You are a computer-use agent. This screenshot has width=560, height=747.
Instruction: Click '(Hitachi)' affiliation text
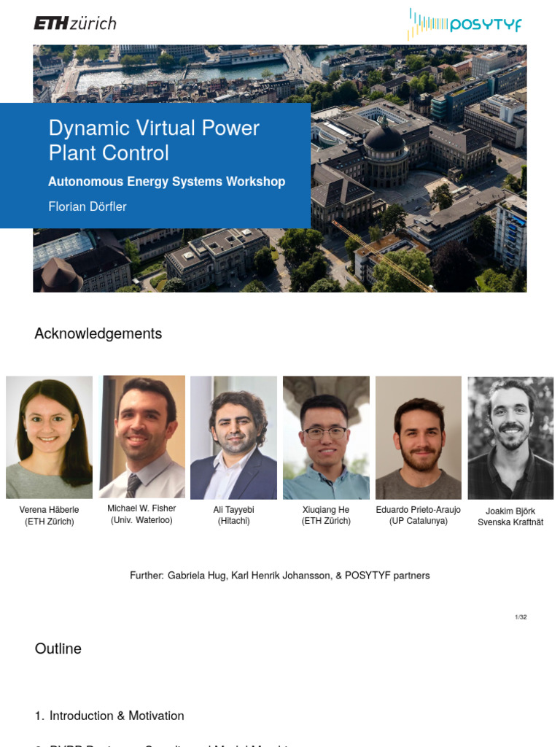coord(234,521)
